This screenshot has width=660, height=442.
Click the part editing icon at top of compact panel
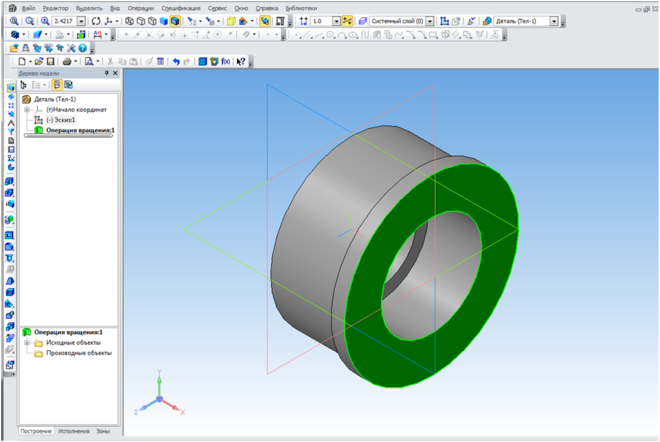click(11, 88)
